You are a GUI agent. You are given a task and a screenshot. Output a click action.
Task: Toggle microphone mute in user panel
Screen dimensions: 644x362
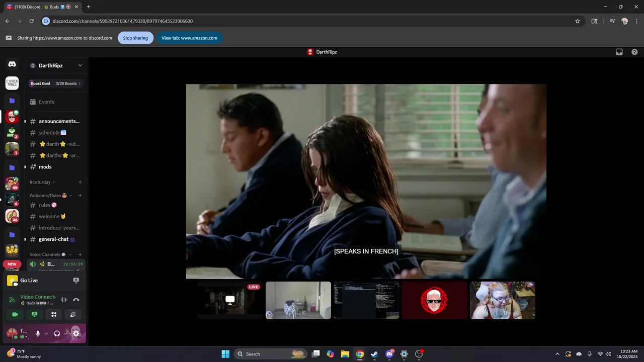click(38, 333)
